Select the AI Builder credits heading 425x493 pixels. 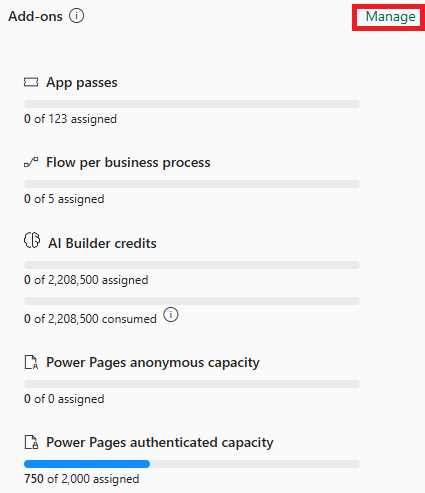102,243
